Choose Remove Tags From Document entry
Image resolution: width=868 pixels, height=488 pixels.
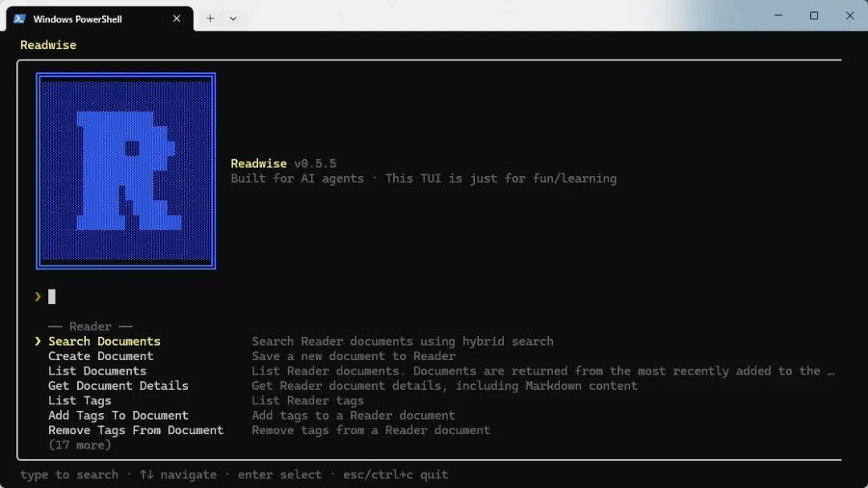[x=136, y=430]
